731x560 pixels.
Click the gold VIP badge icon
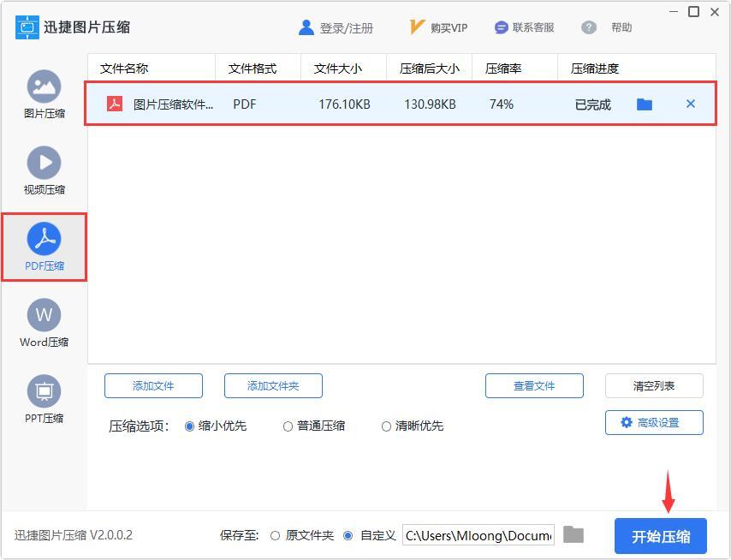416,27
